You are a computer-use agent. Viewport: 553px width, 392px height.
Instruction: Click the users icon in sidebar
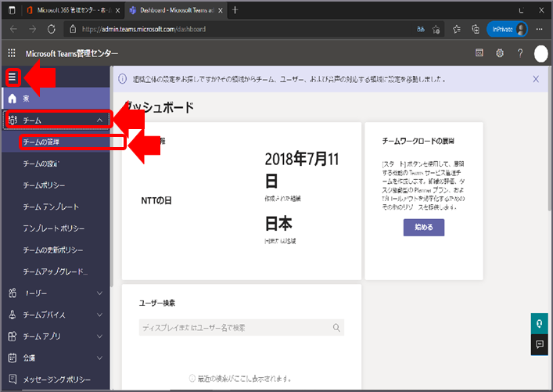tap(13, 293)
